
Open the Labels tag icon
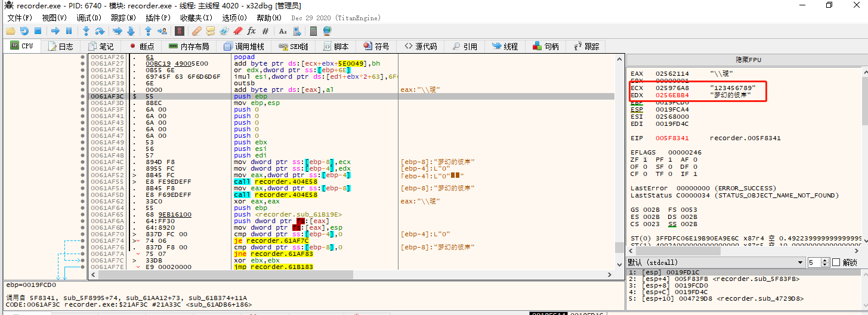point(224,31)
